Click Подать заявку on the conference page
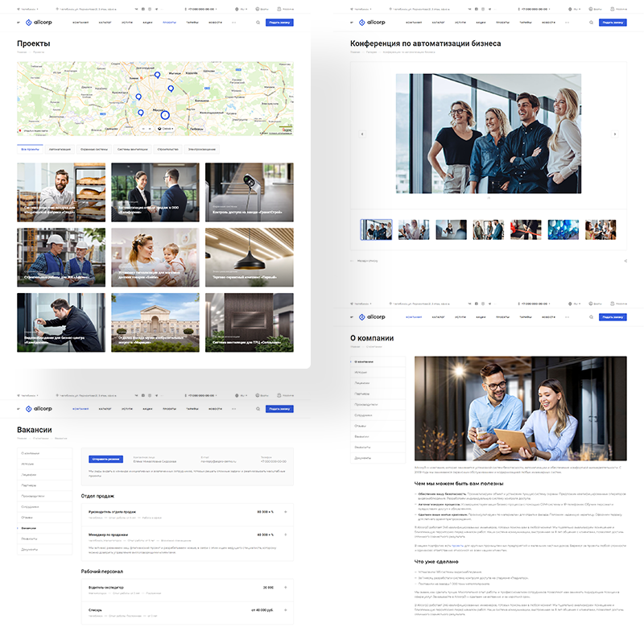 (x=613, y=23)
